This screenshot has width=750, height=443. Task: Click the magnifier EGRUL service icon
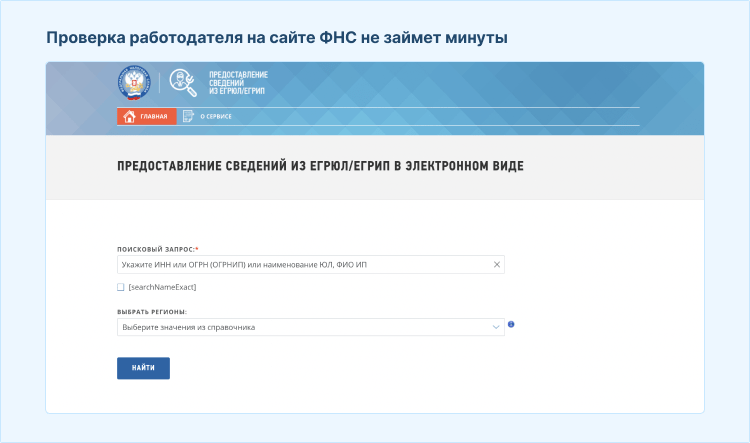click(183, 83)
